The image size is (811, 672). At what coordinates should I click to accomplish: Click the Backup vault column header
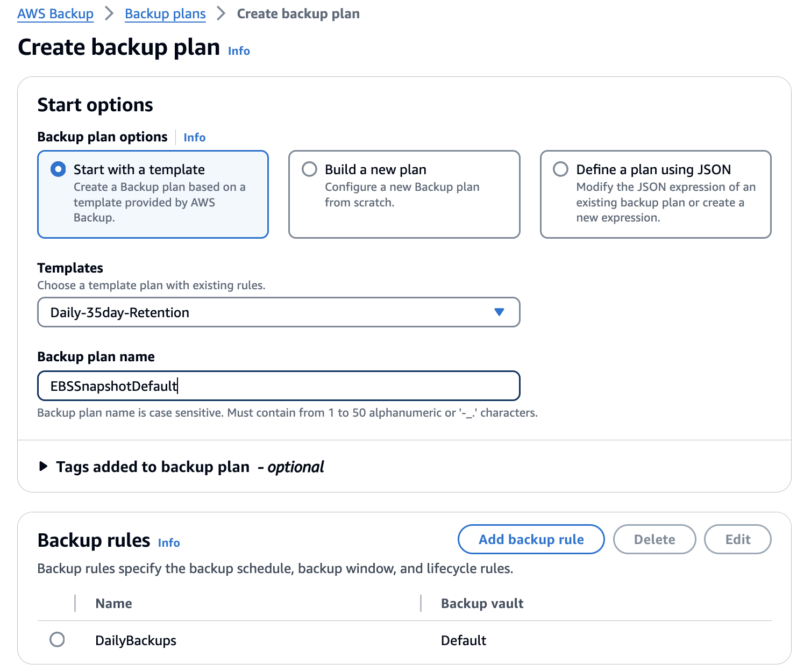482,603
